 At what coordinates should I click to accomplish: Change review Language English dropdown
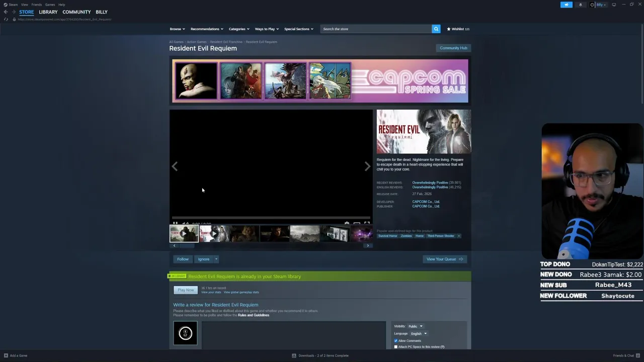[x=419, y=333]
